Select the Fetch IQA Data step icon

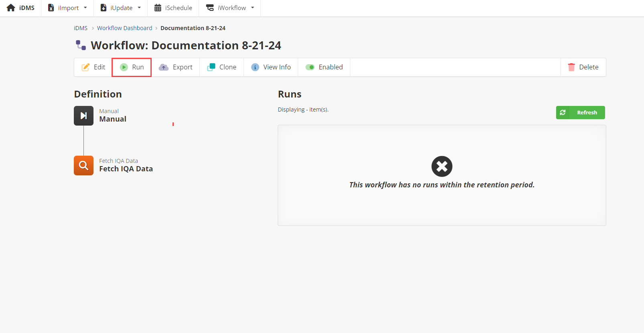tap(83, 165)
